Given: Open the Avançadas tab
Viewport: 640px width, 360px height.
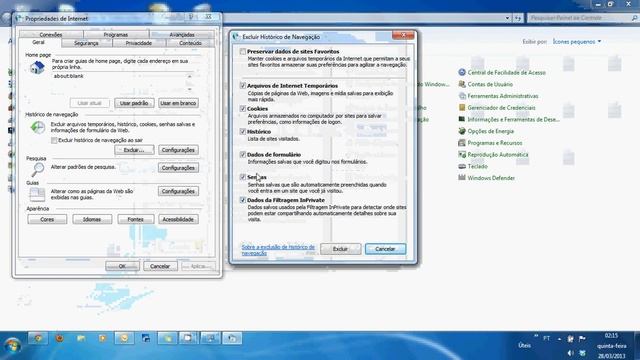Looking at the screenshot, I should tap(182, 35).
